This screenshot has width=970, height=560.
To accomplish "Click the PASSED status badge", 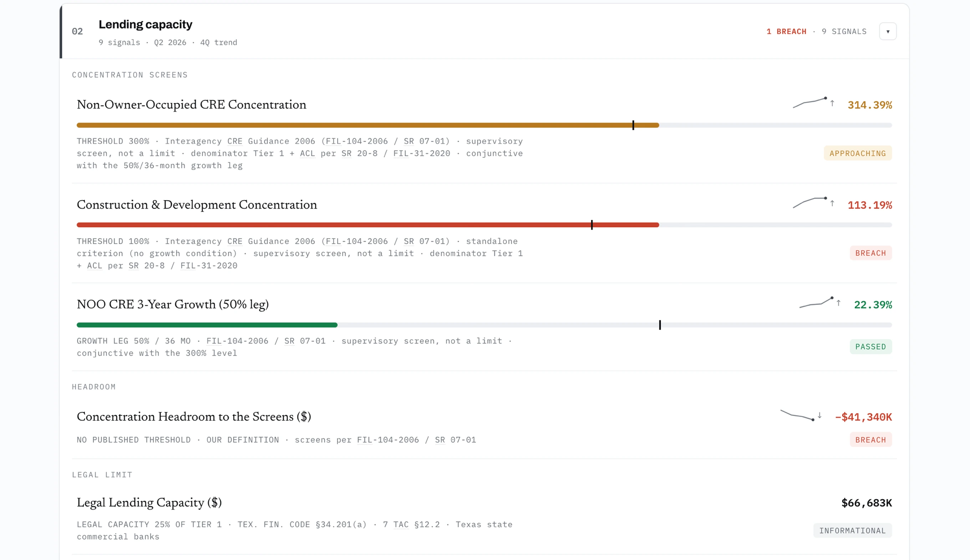I will 870,347.
